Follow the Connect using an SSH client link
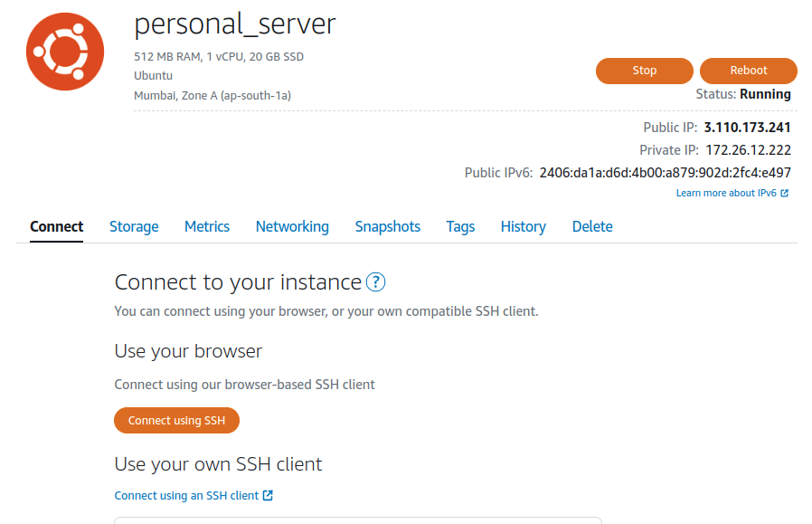 click(186, 496)
